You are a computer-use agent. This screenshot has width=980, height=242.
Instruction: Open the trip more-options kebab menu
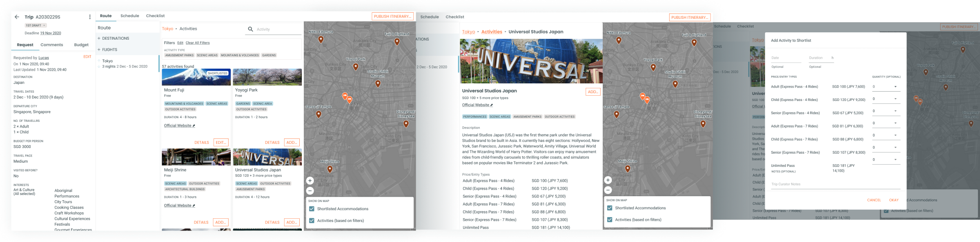[90, 17]
